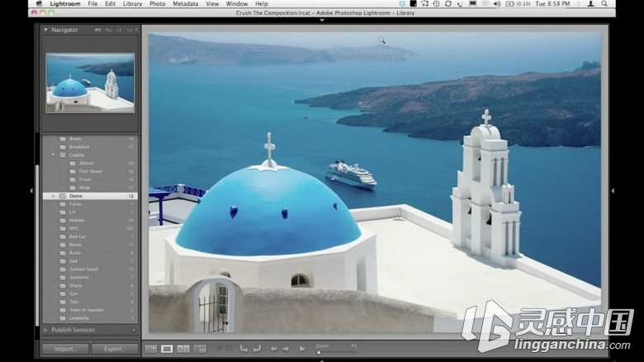Show the top module picker arrow
The height and width of the screenshot is (362, 644).
(322, 20)
